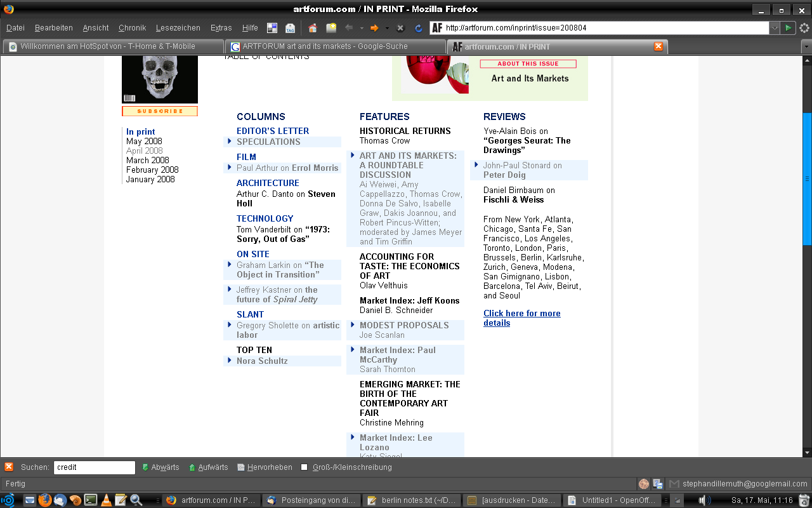Toggle the Groß-/Kleinschreibung checkbox
Screen dimensions: 812x508
click(x=304, y=467)
